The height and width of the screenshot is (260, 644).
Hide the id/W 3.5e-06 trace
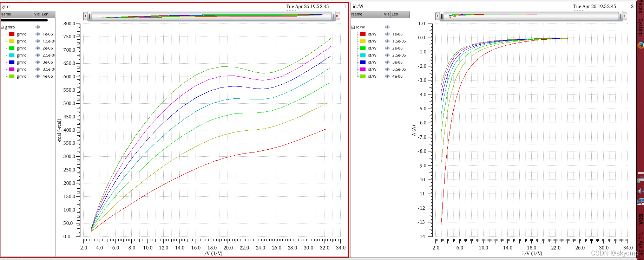pyautogui.click(x=387, y=69)
